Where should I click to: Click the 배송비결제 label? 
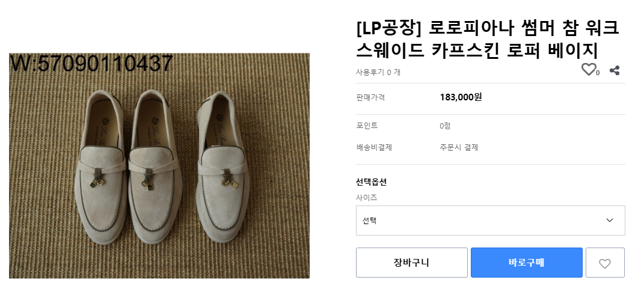374,147
